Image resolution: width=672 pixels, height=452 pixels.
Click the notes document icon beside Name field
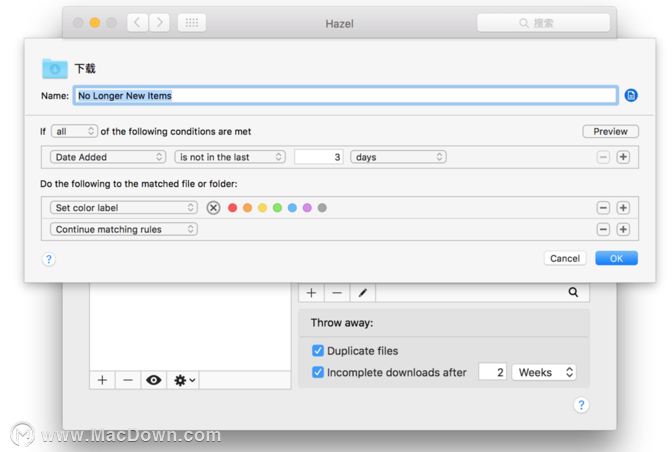(x=631, y=95)
